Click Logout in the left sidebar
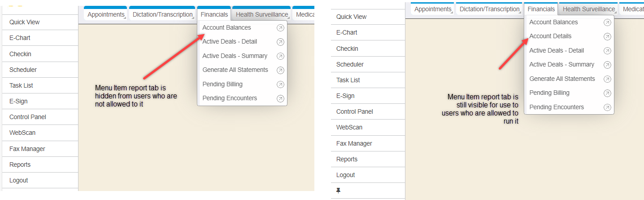The height and width of the screenshot is (200, 644). (19, 180)
